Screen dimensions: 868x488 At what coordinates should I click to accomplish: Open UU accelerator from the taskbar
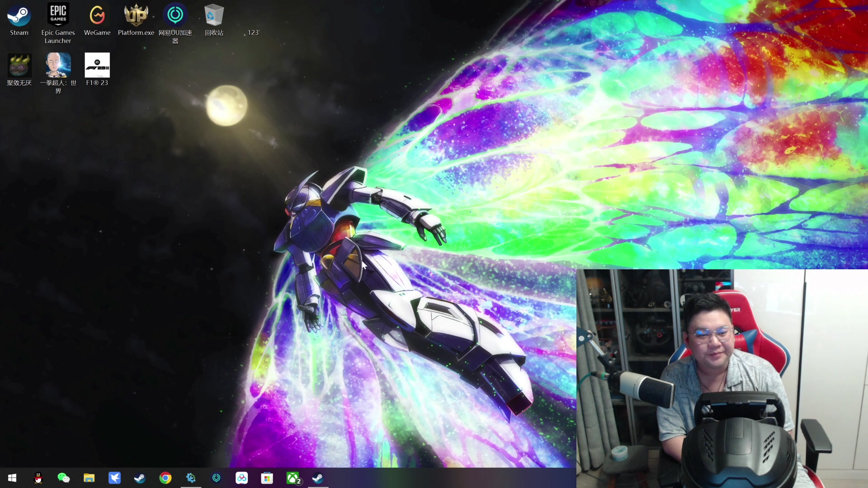tap(217, 478)
